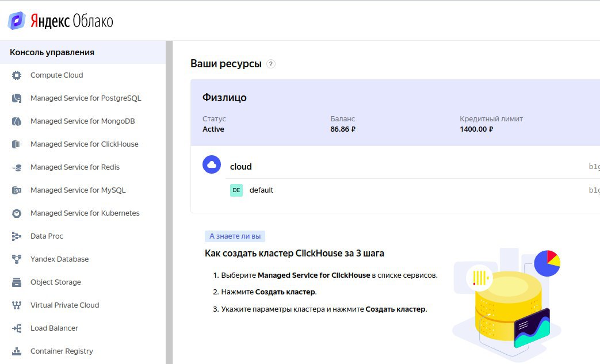Click the Yandex Cloud logo icon
This screenshot has width=600, height=364.
17,21
